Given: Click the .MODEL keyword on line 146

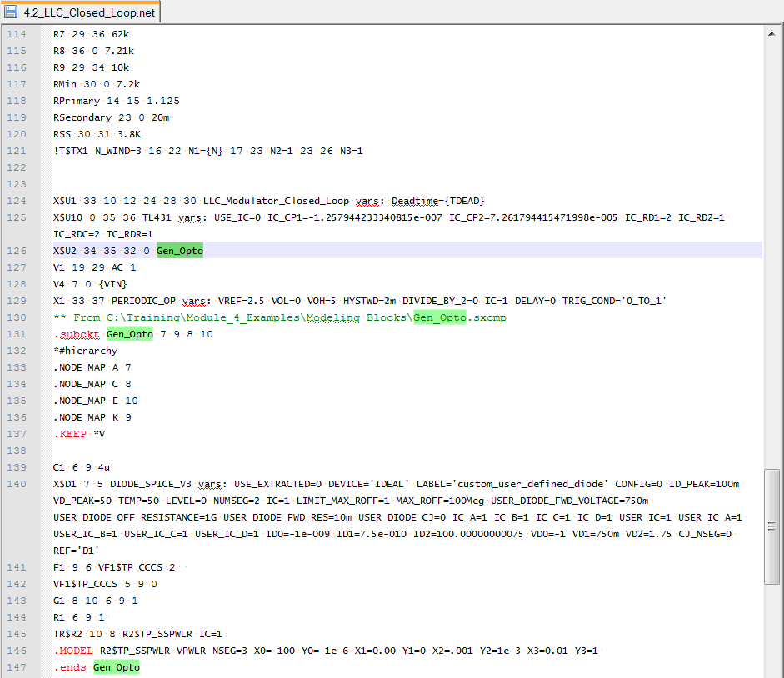Looking at the screenshot, I should [x=72, y=650].
